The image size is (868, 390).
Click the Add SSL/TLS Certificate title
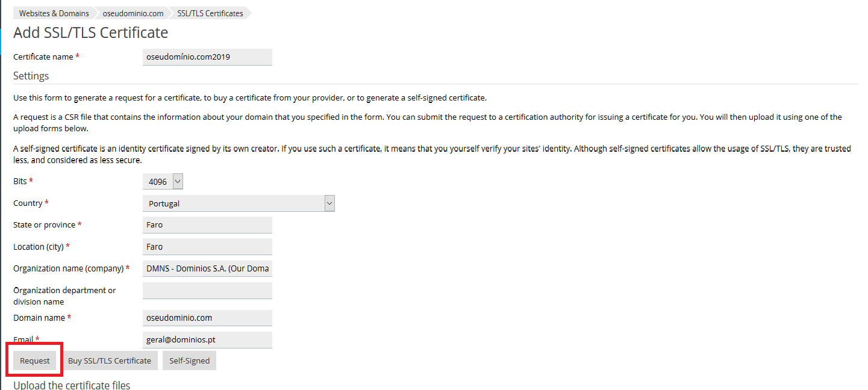[x=90, y=32]
